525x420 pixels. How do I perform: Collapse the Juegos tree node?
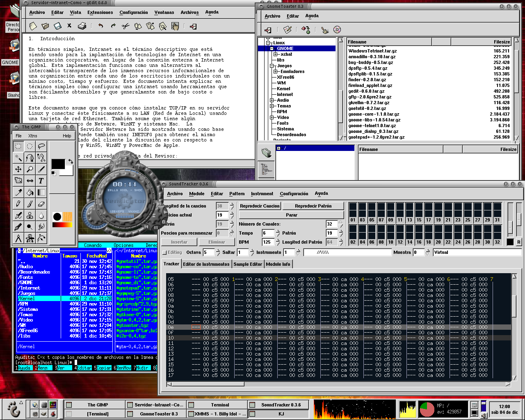point(272,66)
